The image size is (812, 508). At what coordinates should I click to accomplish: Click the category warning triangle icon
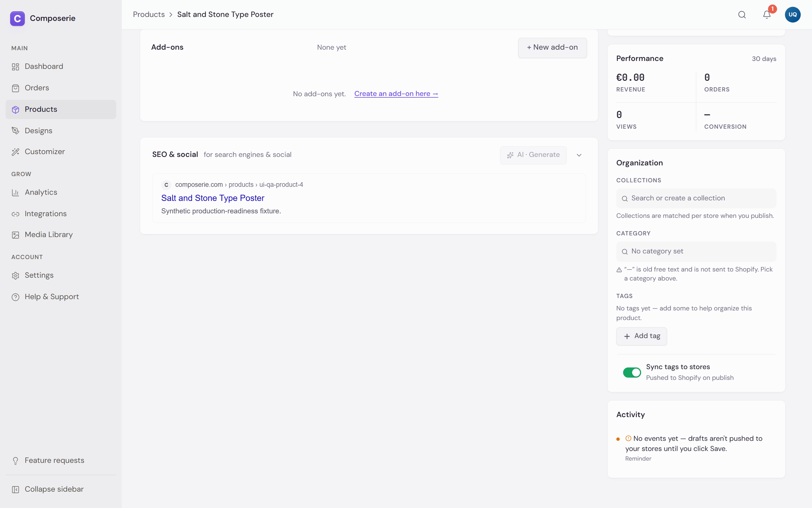click(x=619, y=270)
